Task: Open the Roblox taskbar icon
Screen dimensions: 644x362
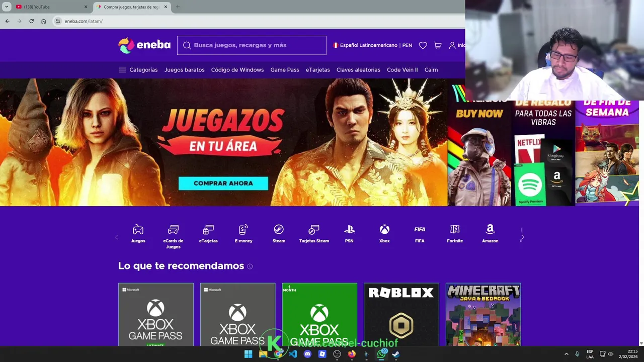Action: coord(323,354)
